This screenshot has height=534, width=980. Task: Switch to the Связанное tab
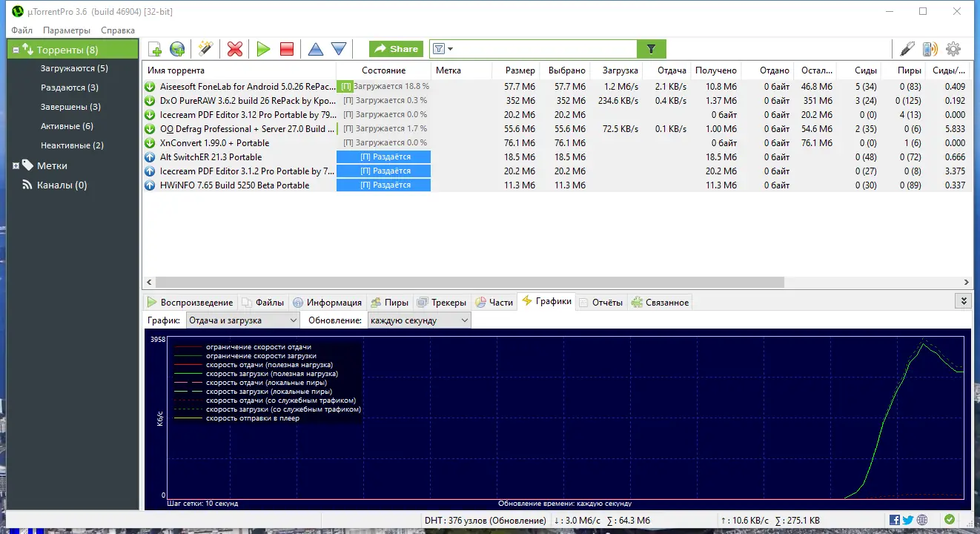click(660, 302)
